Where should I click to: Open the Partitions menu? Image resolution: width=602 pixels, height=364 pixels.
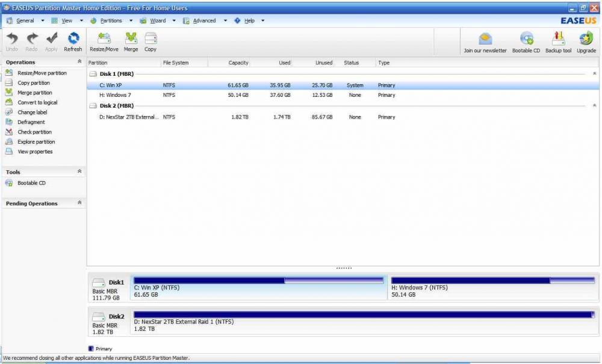[x=111, y=20]
